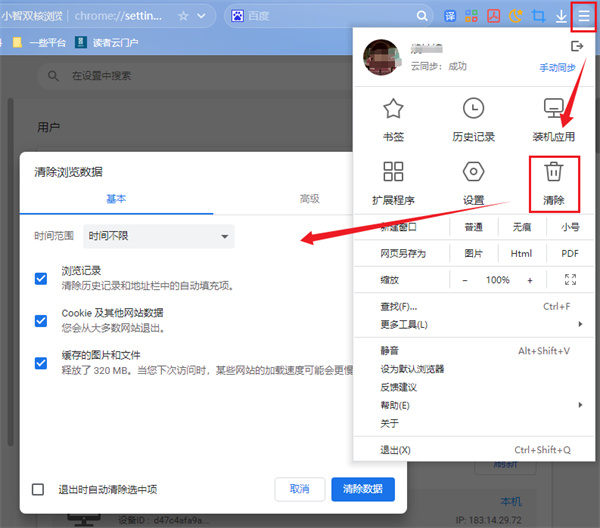Open 时间范围 dropdown showing 时间不限
This screenshot has width=600, height=528.
pyautogui.click(x=159, y=236)
